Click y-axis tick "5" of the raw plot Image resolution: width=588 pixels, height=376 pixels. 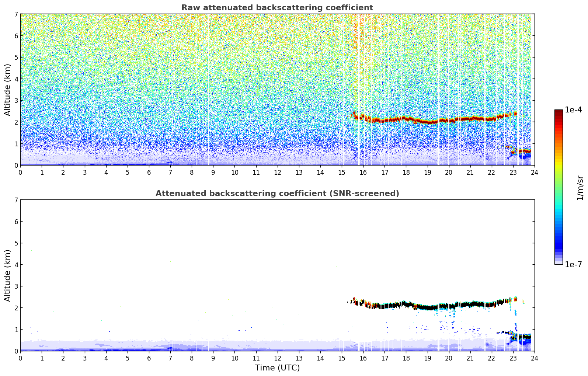pos(16,58)
